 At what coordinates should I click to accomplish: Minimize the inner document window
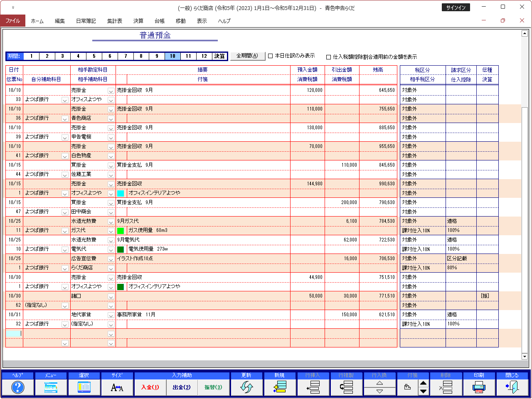click(484, 20)
